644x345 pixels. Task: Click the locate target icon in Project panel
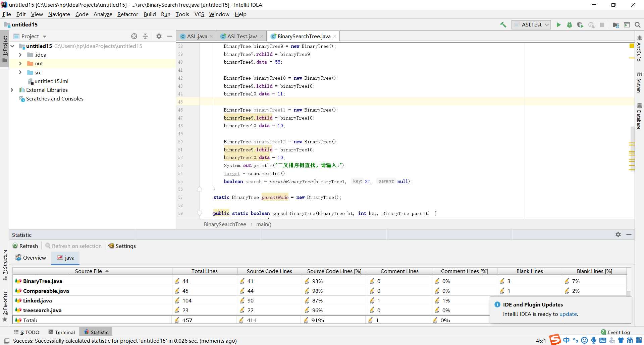134,36
